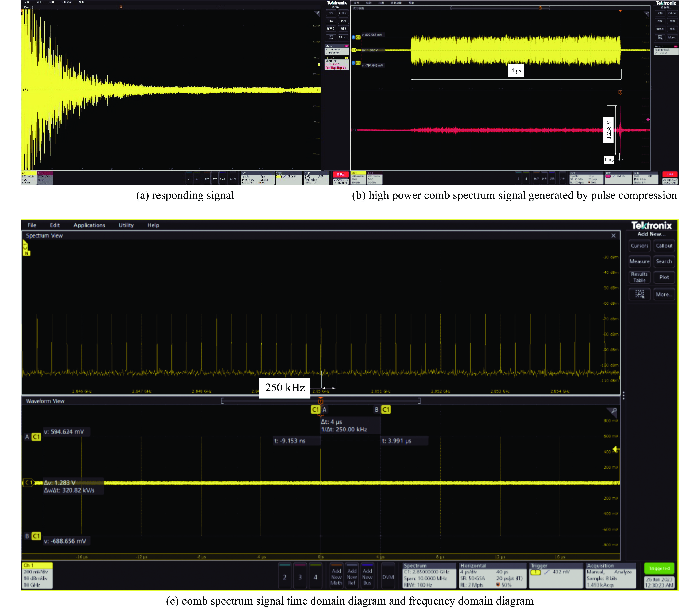Click the Callout button in panel (b)
700x608 pixels.
672,13
